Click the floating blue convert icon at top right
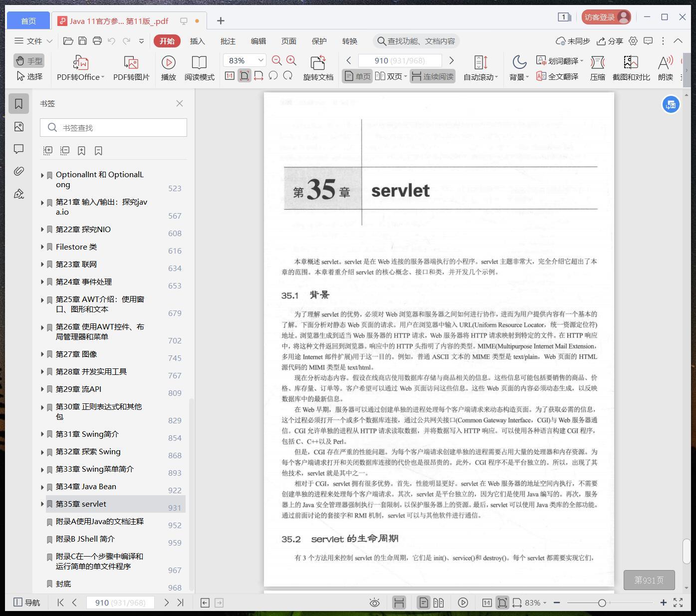This screenshot has height=616, width=696. pyautogui.click(x=671, y=104)
